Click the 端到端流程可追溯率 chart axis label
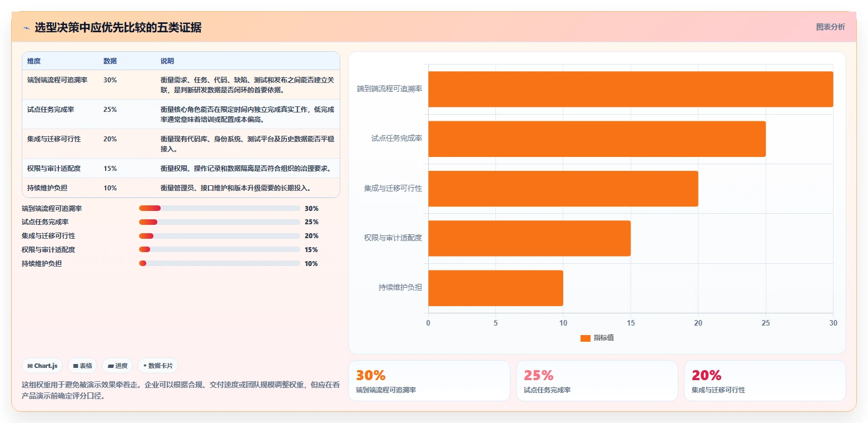Image resolution: width=868 pixels, height=423 pixels. pyautogui.click(x=389, y=88)
